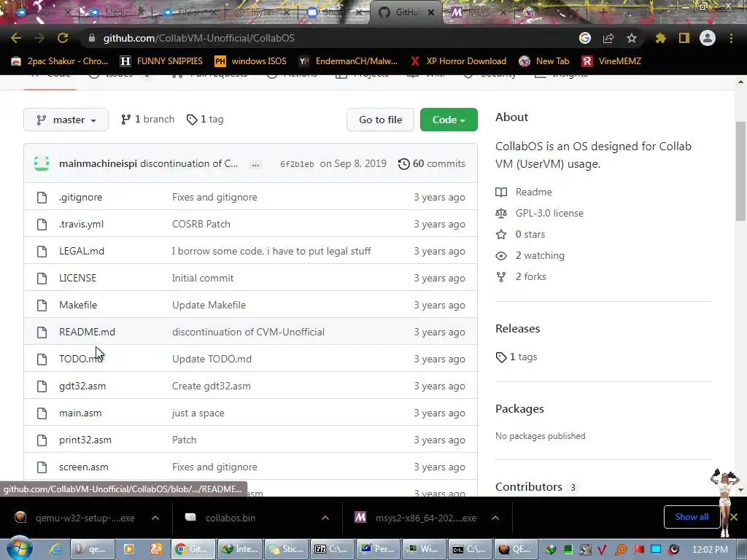The width and height of the screenshot is (747, 560).
Task: Open the .gitignore file
Action: pos(80,197)
